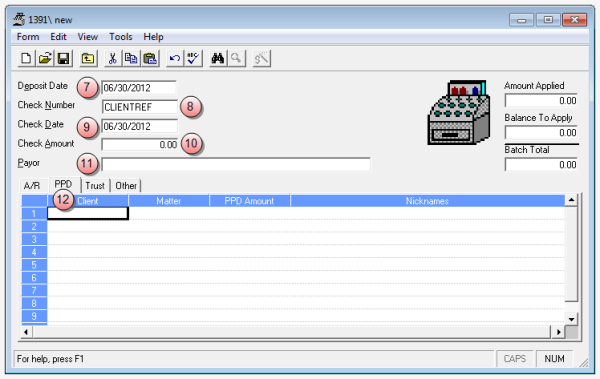600x379 pixels.
Task: Click the grid's scroll down arrow
Action: [x=571, y=319]
